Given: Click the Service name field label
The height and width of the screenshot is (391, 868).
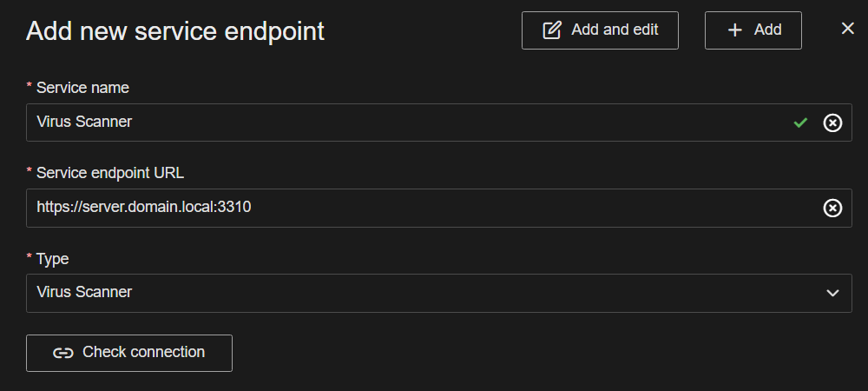Looking at the screenshot, I should pos(82,88).
